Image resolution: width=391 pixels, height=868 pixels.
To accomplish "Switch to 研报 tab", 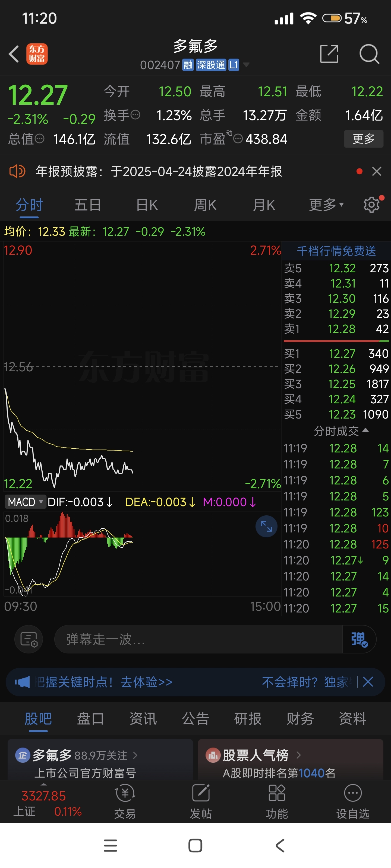I will coord(248,719).
